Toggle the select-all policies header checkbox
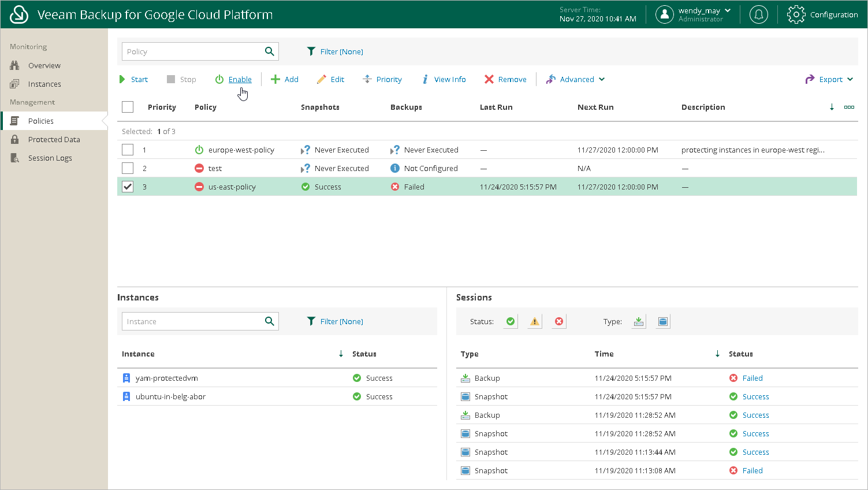 coord(128,107)
